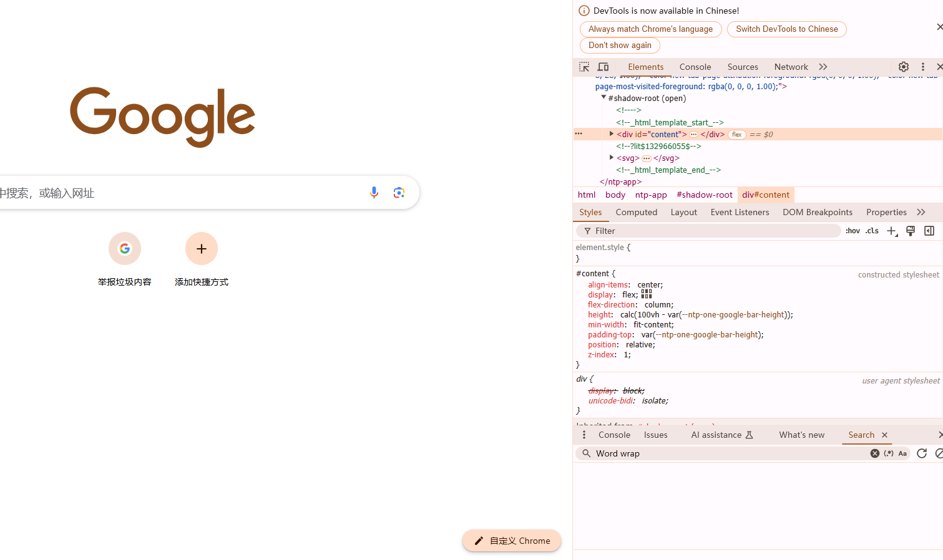
Task: Toggle match case Aa option
Action: [x=902, y=453]
